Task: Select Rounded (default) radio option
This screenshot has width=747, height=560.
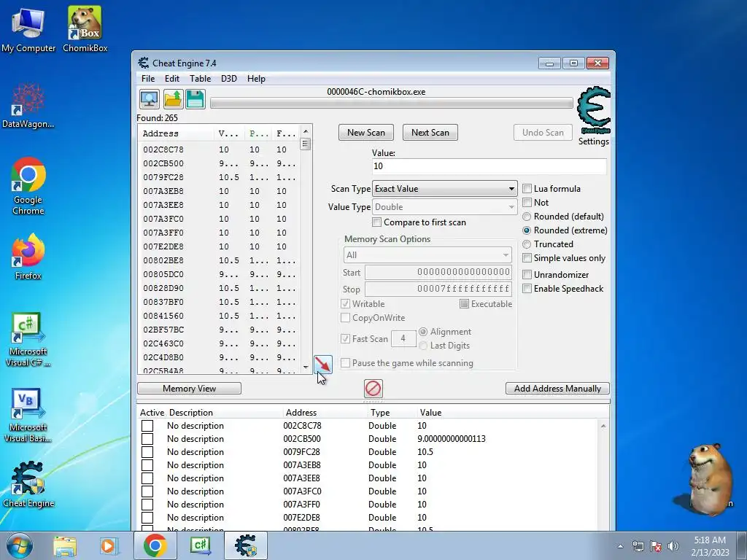Action: click(527, 217)
